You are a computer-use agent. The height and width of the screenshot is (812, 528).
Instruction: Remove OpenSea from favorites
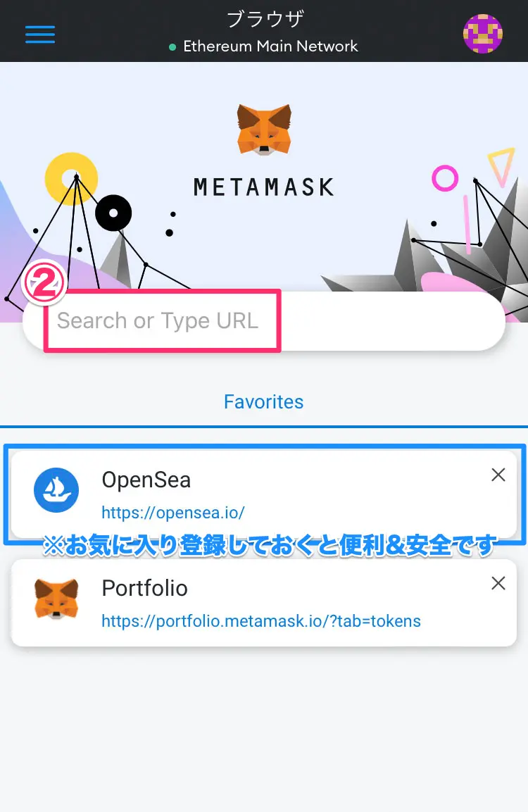(498, 475)
